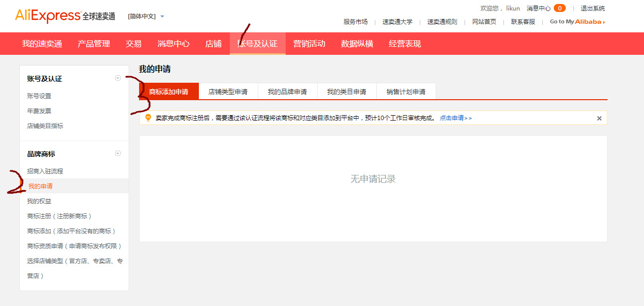Viewport: 644px width, 306px height.
Task: Open the 数据纵横 navigation menu
Action: (x=358, y=43)
